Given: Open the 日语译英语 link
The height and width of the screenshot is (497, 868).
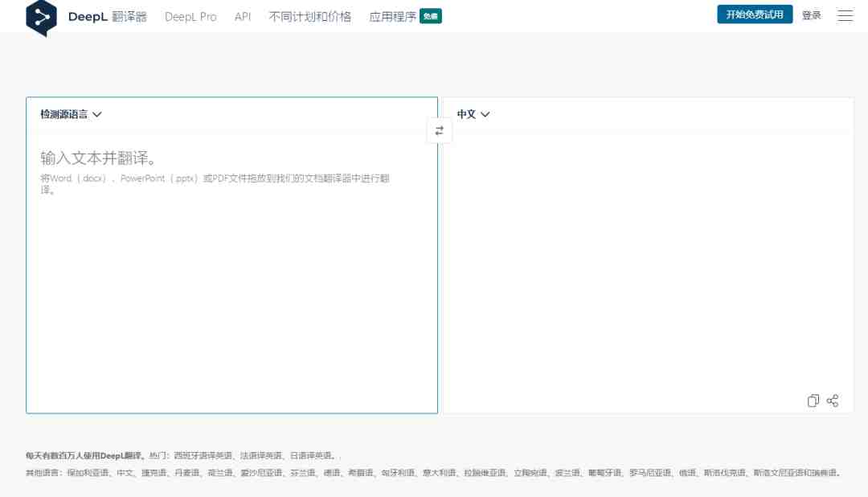Looking at the screenshot, I should [310, 455].
